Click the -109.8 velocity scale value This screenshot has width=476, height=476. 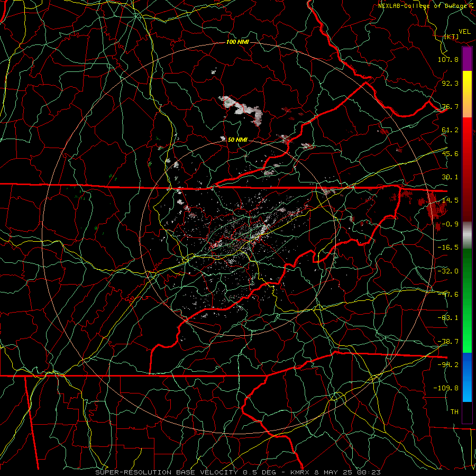click(x=446, y=388)
